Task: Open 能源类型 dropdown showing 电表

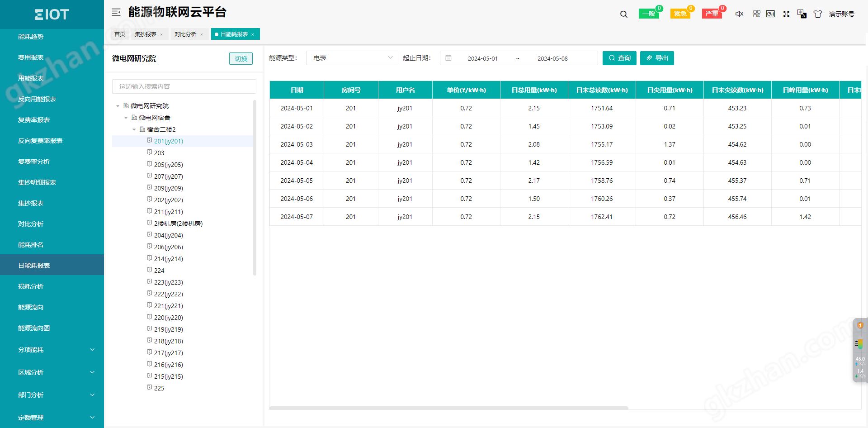Action: (352, 58)
